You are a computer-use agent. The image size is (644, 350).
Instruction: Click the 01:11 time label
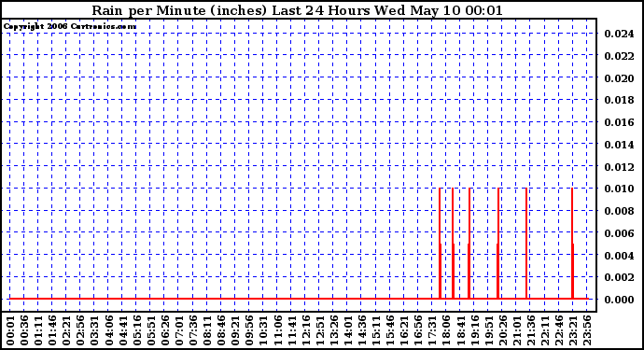coord(38,330)
